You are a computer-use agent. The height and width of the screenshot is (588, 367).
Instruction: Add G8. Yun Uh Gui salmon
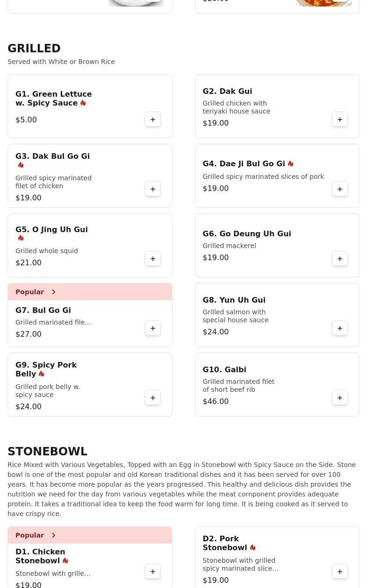pos(340,328)
